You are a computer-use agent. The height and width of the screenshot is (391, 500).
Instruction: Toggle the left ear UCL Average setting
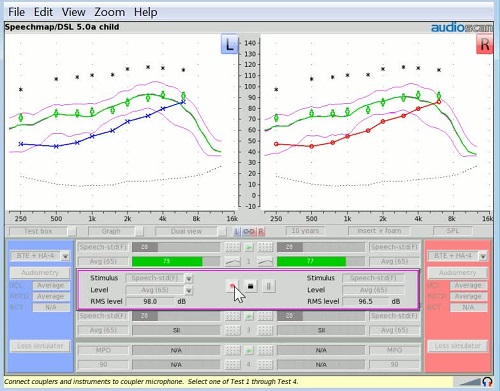(51, 286)
